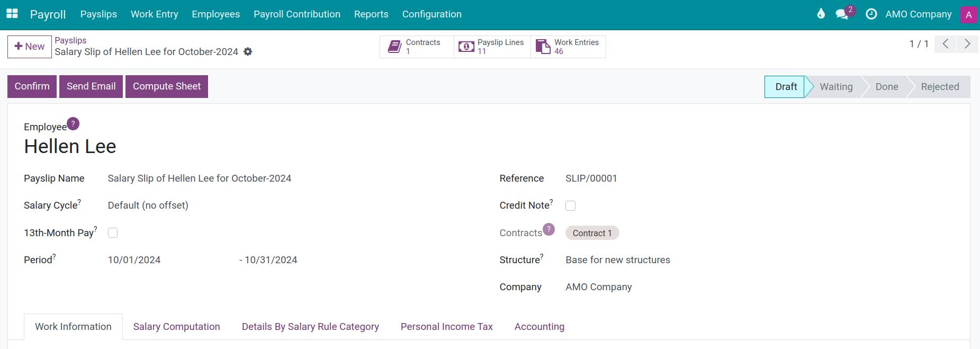
Task: Show the Employee field help tooltip icon
Action: pyautogui.click(x=73, y=123)
